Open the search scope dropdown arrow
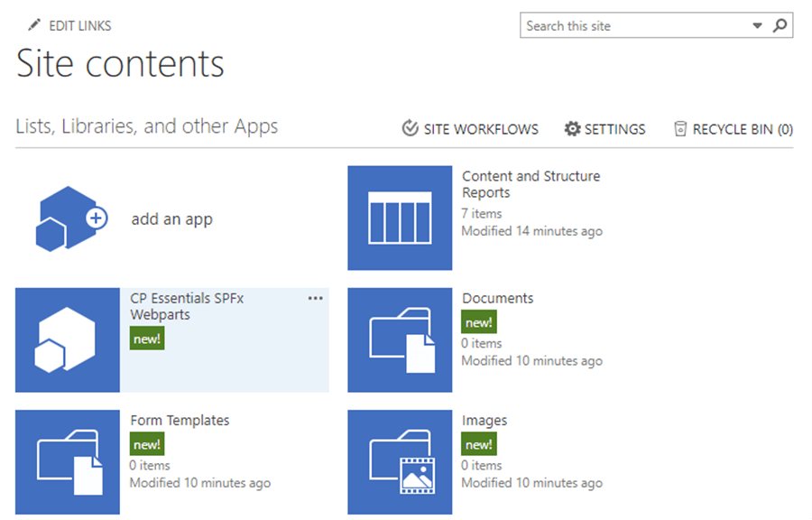 coord(757,25)
